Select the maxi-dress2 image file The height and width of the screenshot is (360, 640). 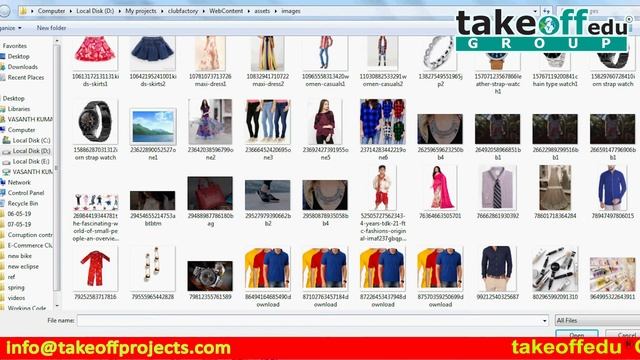point(268,53)
